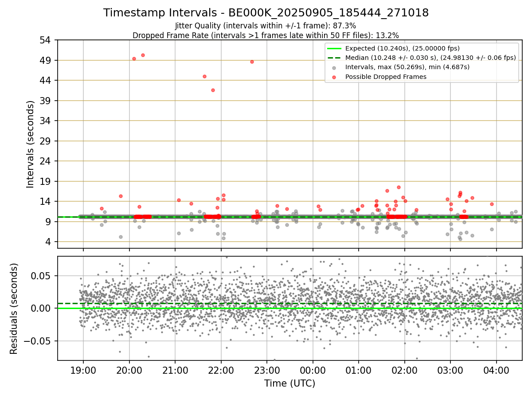This screenshot has height=399, width=532.
Task: Click the solid green line sample in legend
Action: [x=334, y=49]
